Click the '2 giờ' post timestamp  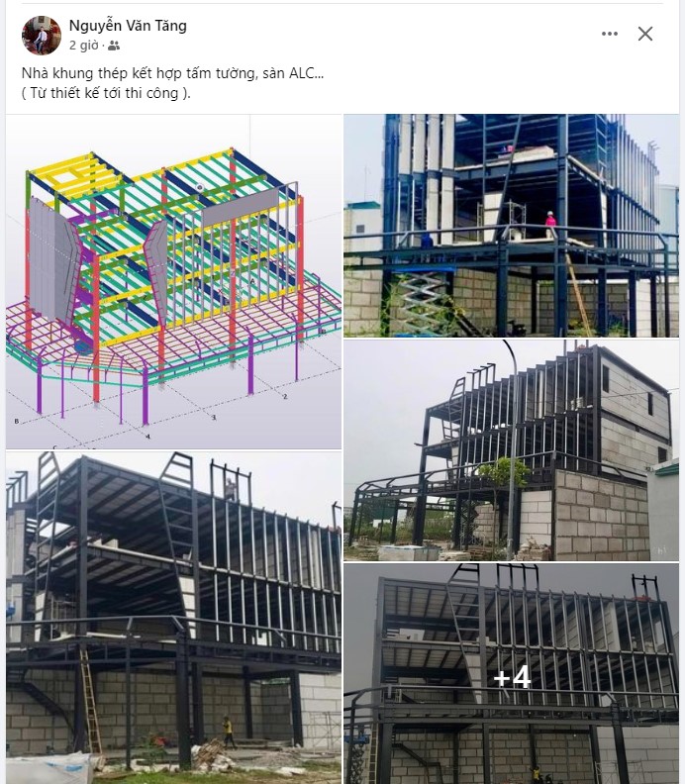click(83, 46)
